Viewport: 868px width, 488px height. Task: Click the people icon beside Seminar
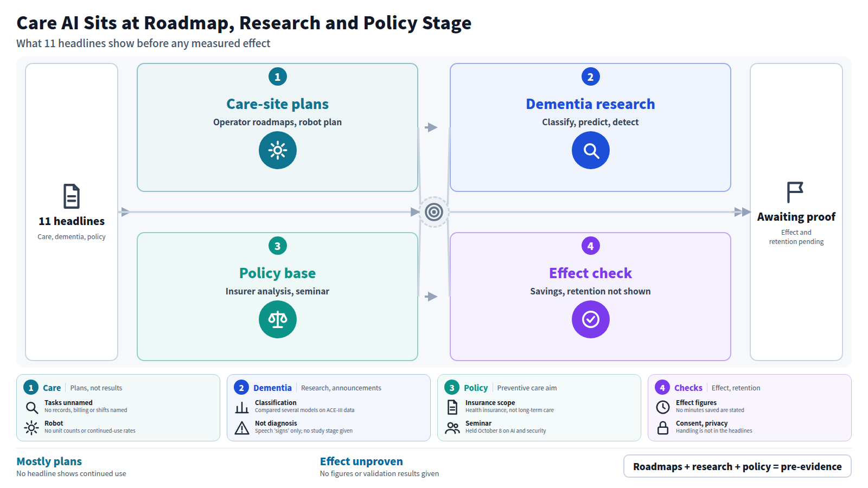(x=452, y=428)
